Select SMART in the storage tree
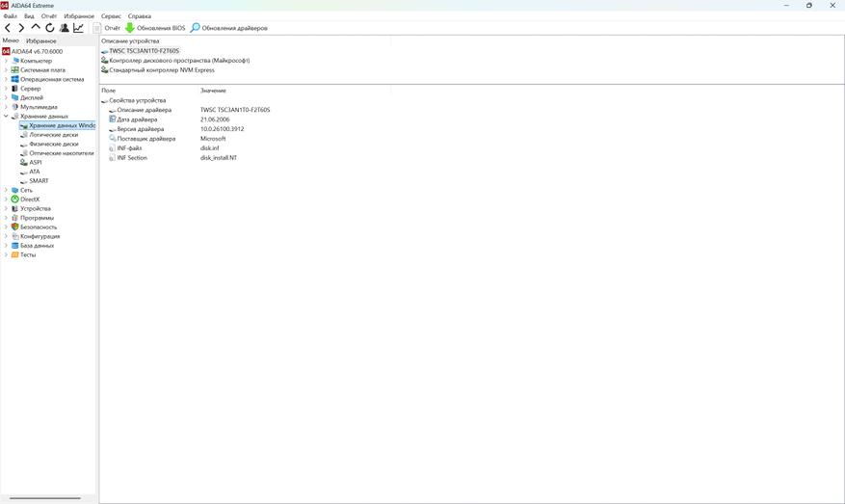845x504 pixels. tap(39, 180)
